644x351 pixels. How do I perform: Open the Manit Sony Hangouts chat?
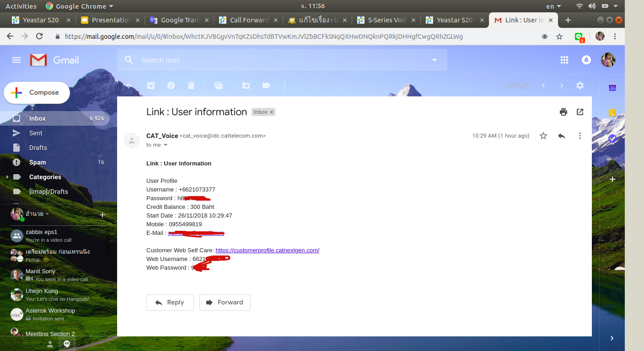click(55, 275)
